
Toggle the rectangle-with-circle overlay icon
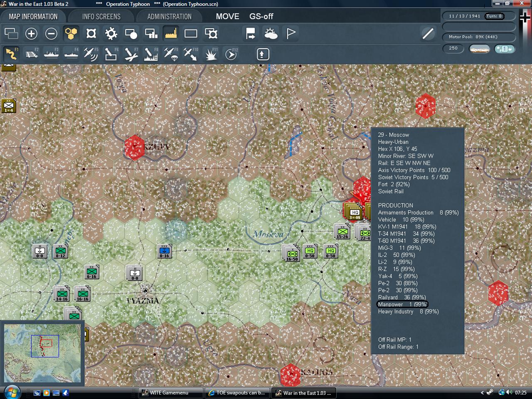(131, 33)
